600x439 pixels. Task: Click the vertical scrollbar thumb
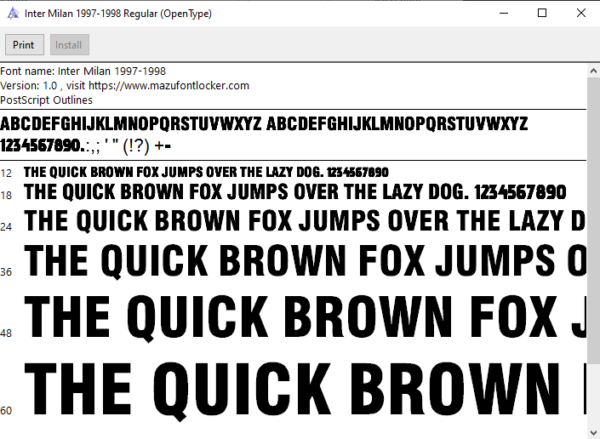tap(593, 221)
